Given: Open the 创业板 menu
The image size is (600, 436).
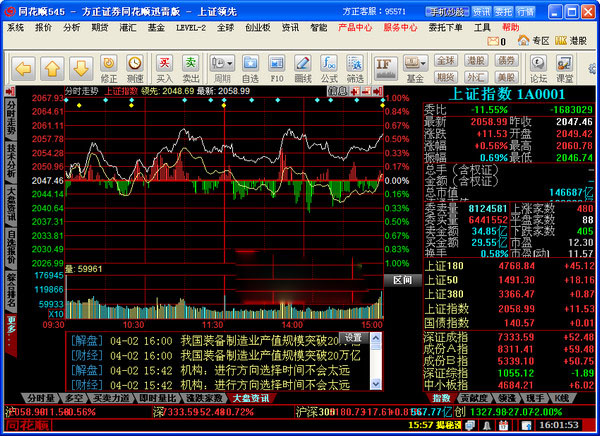Looking at the screenshot, I should click(x=258, y=28).
